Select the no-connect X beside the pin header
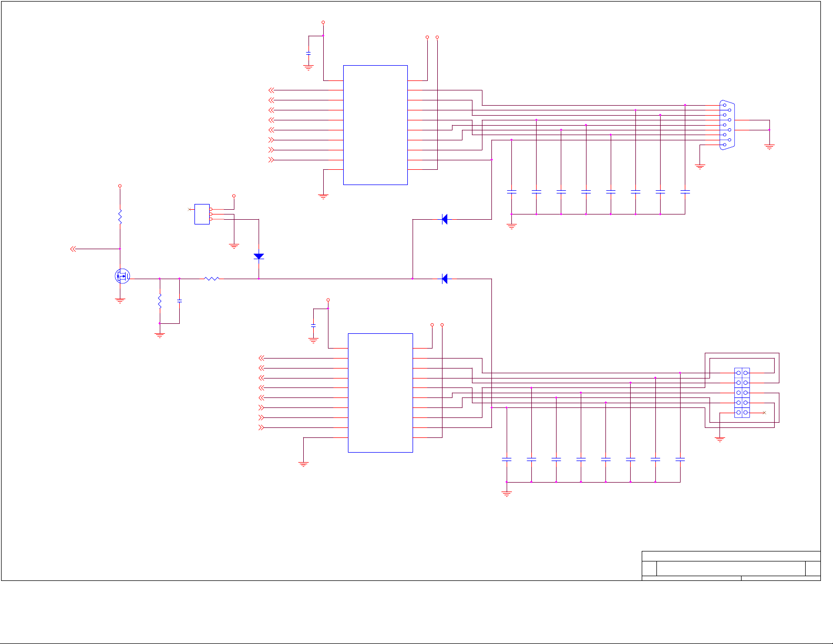This screenshot has width=833, height=644. [x=764, y=413]
